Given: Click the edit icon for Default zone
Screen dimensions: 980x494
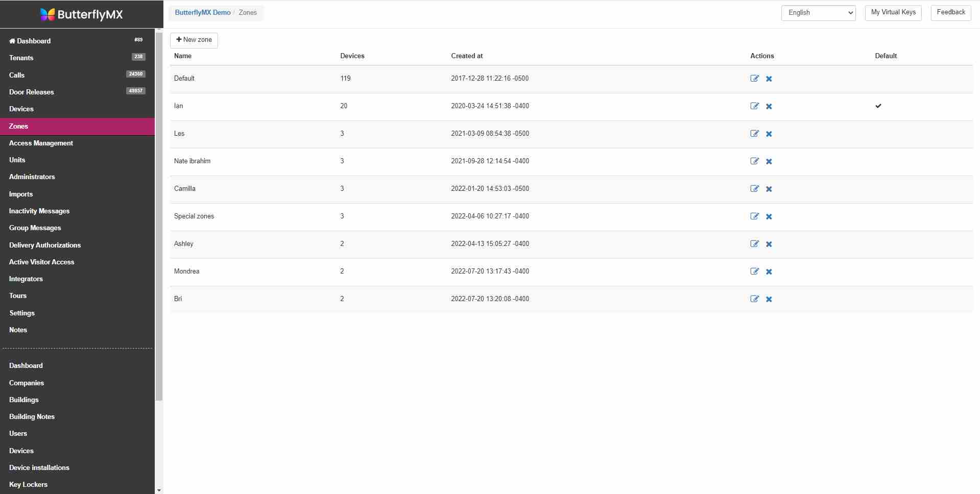Looking at the screenshot, I should point(754,79).
